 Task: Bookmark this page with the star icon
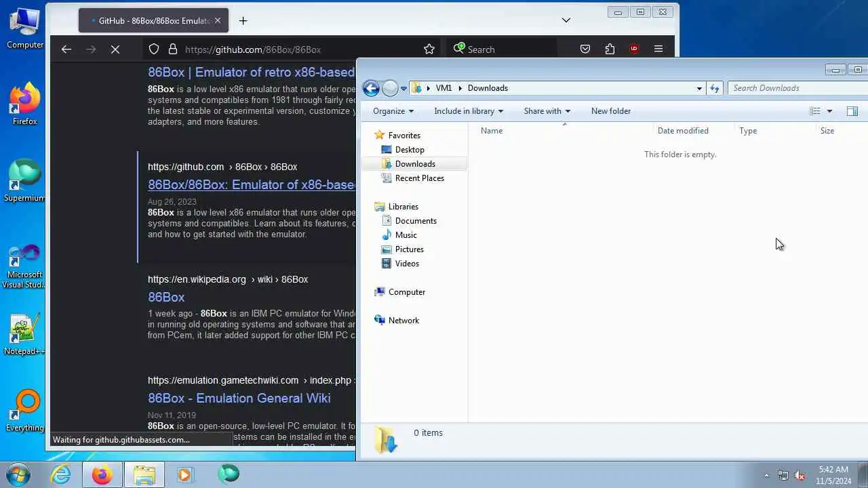click(x=429, y=49)
